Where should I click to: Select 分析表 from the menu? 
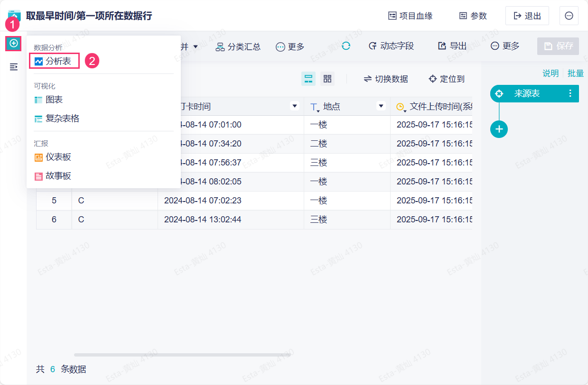pyautogui.click(x=54, y=61)
